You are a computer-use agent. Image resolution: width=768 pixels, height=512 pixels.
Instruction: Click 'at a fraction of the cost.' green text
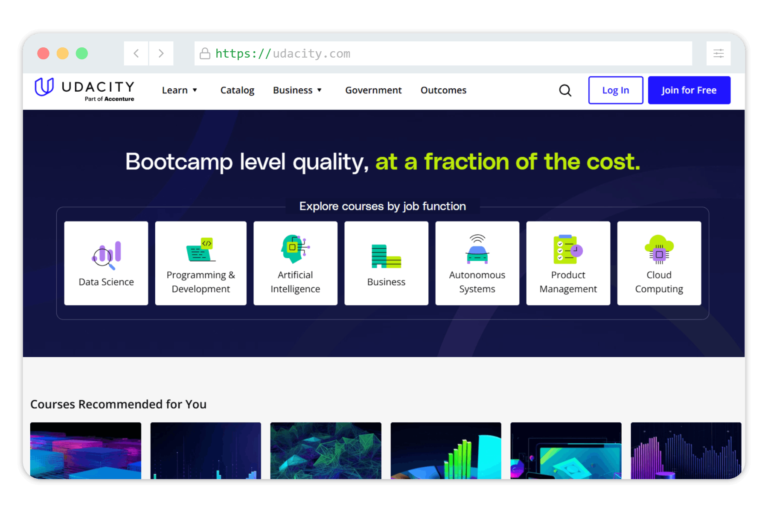507,162
